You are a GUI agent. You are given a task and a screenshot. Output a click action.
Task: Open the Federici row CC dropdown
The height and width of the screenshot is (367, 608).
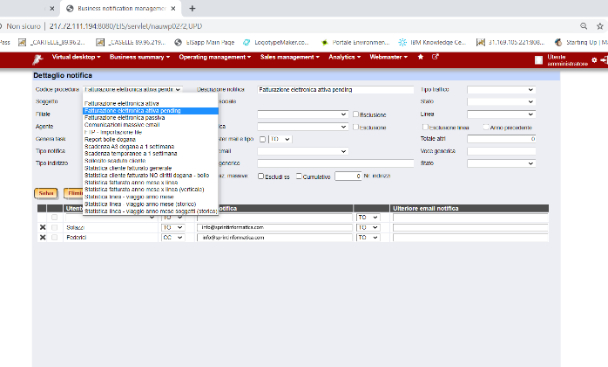[x=173, y=237]
